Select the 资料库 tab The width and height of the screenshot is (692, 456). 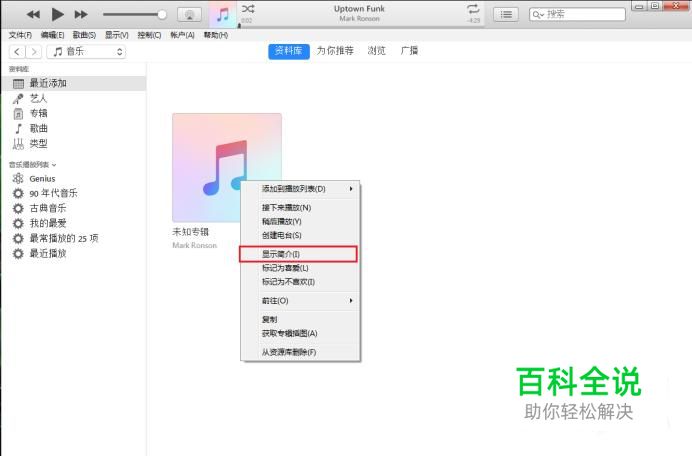[x=289, y=51]
